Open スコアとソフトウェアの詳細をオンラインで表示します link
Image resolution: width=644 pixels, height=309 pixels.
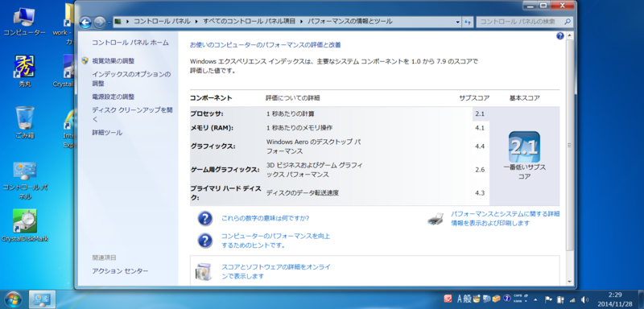click(276, 271)
